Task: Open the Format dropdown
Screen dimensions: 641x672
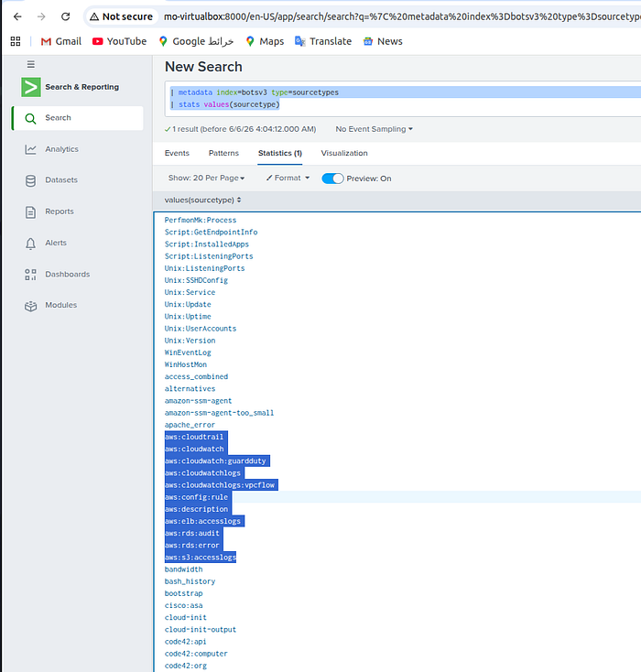Action: (x=288, y=178)
